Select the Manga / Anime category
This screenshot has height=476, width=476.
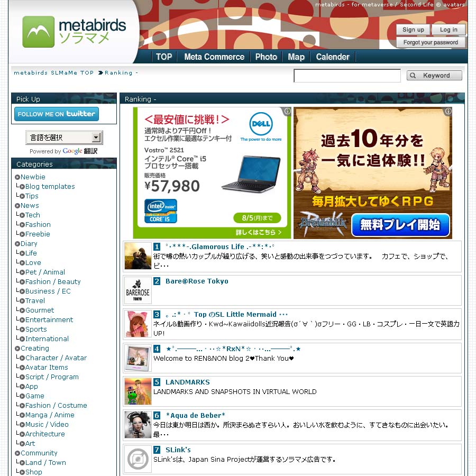pos(50,415)
